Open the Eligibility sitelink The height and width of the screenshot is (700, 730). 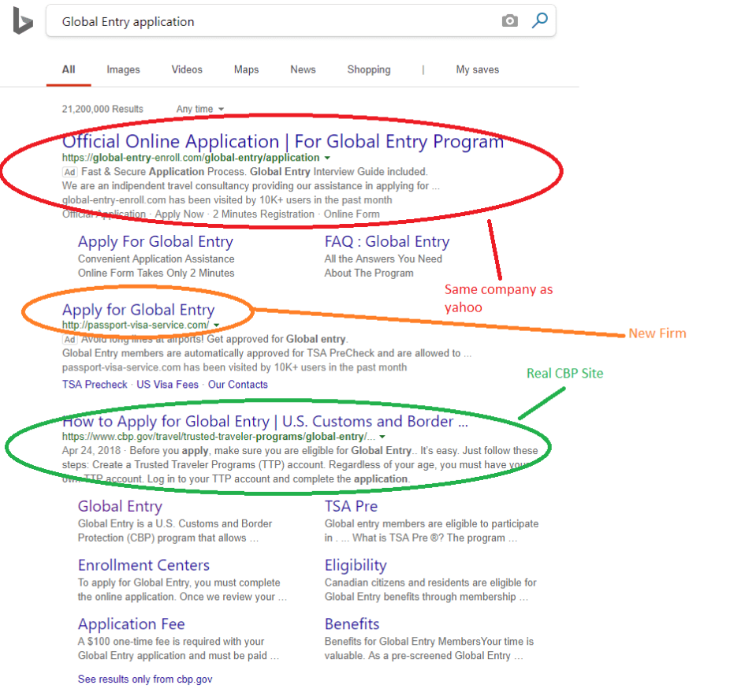pyautogui.click(x=356, y=565)
